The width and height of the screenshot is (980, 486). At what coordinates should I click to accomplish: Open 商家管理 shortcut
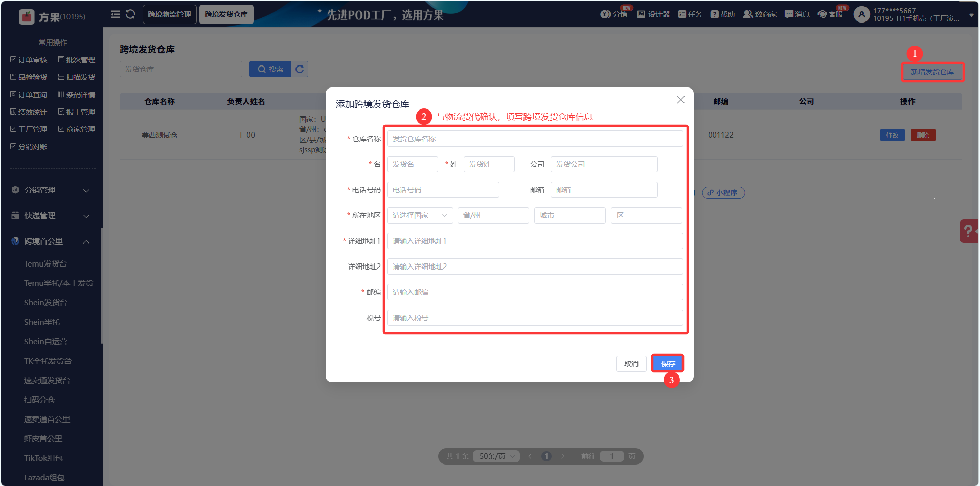coord(77,129)
